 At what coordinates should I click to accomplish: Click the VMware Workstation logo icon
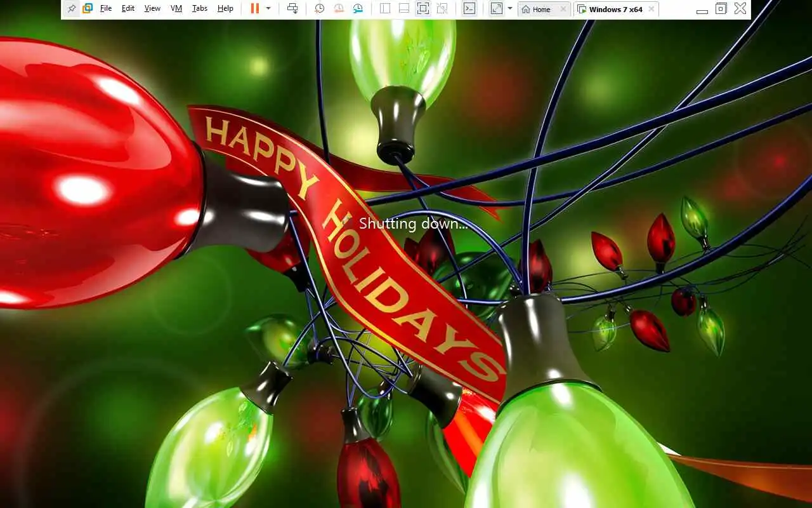pyautogui.click(x=88, y=9)
